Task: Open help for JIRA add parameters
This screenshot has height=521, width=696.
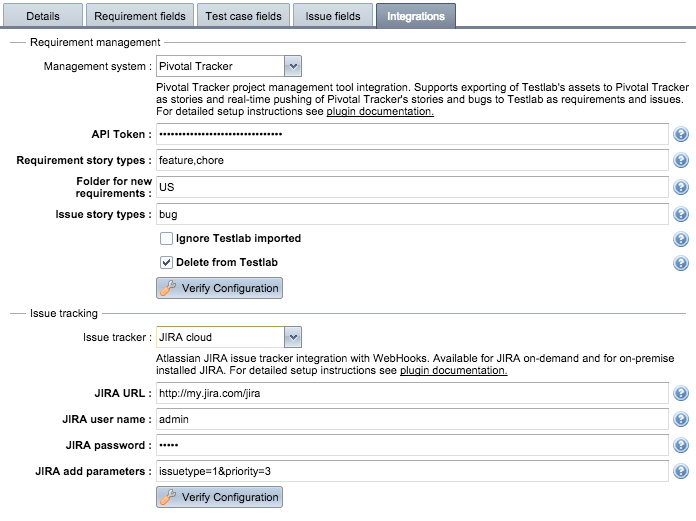Action: [x=680, y=471]
